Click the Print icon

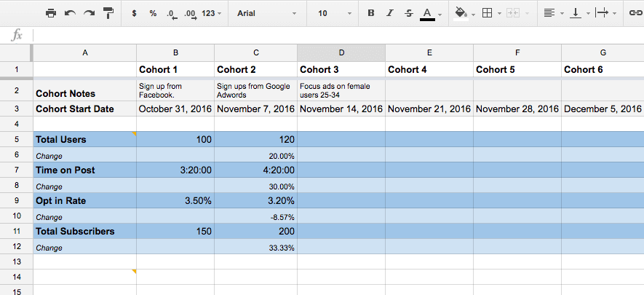tap(51, 13)
